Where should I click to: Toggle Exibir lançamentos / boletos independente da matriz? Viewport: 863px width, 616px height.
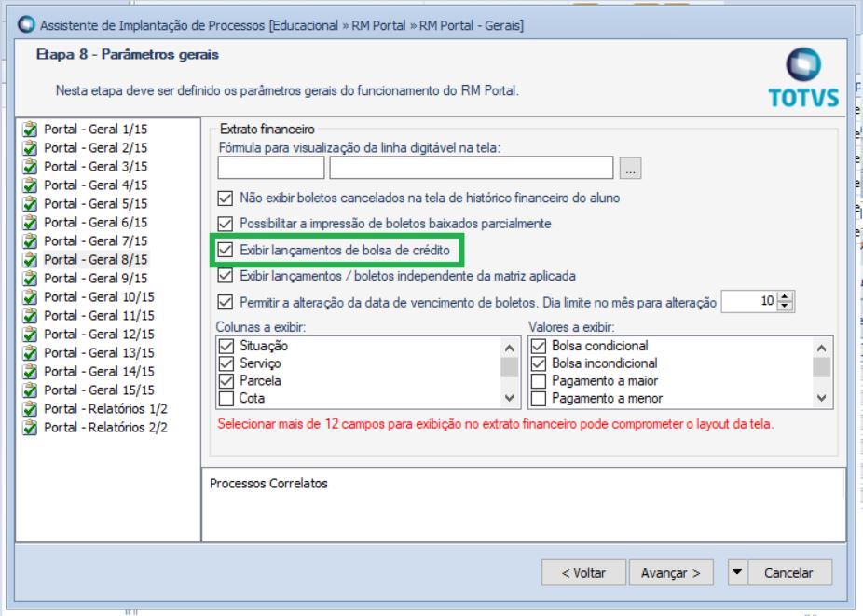point(226,275)
